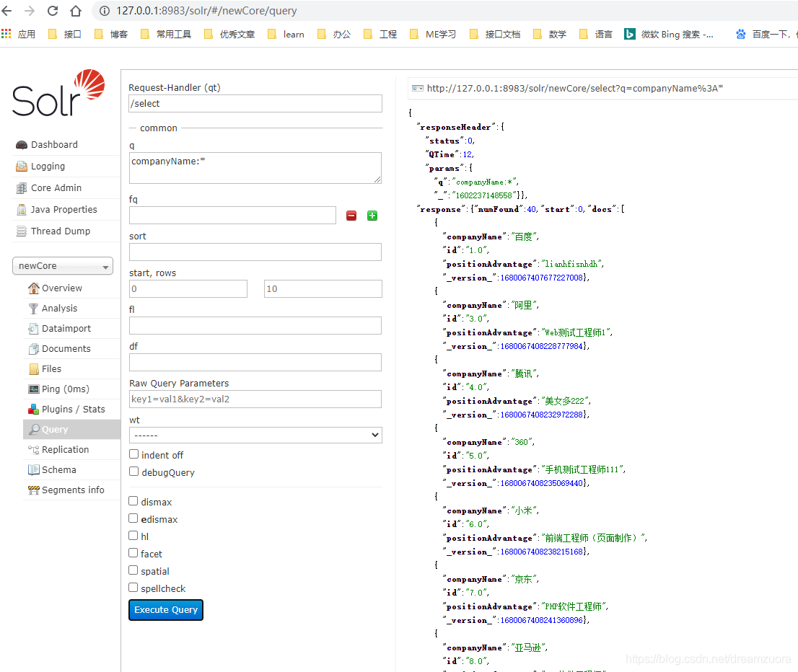Click the Bing bookmark icon
This screenshot has height=672, width=798.
630,34
